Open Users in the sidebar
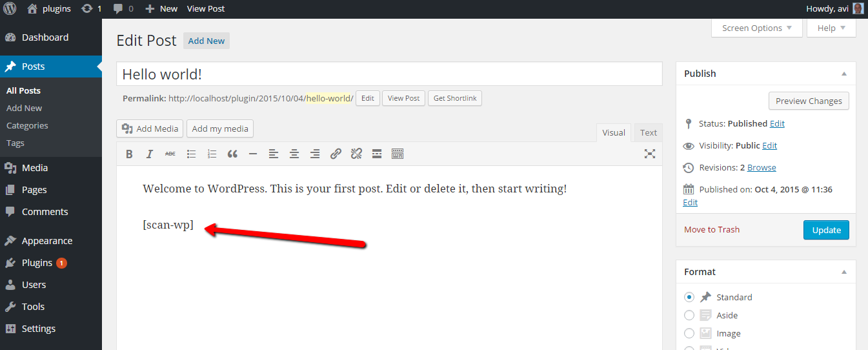 [51, 285]
